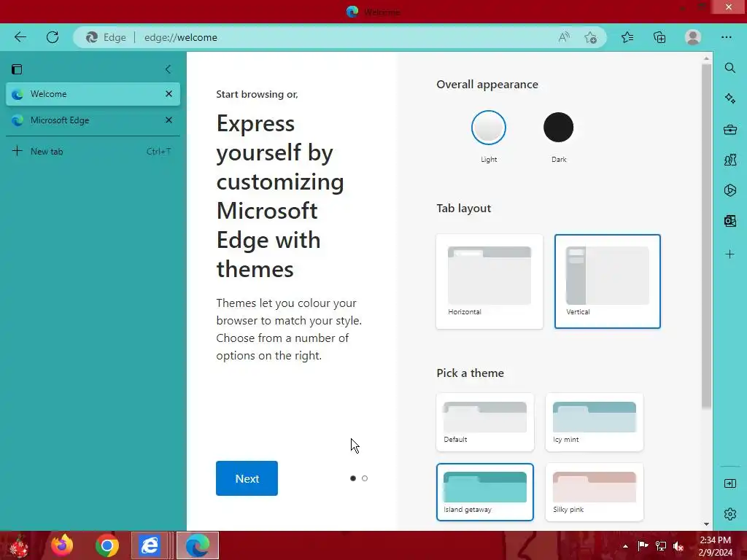Open sidebar Microsoft 365 icon
The height and width of the screenshot is (560, 747).
[729, 190]
